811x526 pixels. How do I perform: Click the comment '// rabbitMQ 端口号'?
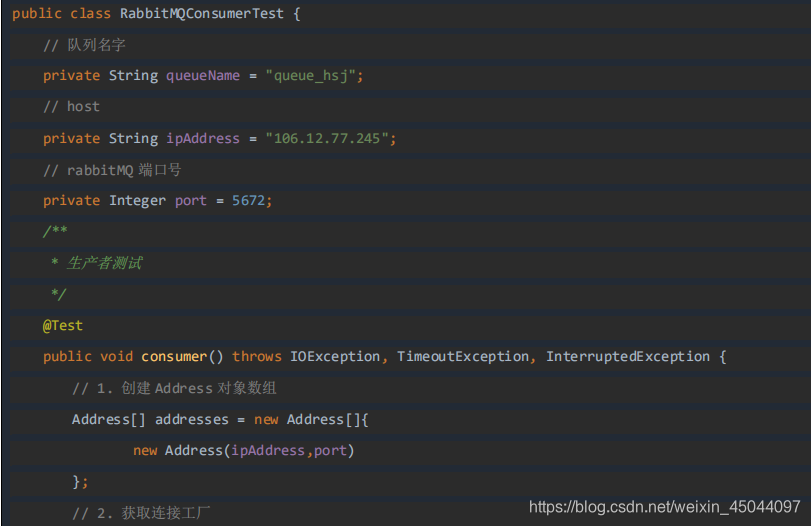pos(112,170)
